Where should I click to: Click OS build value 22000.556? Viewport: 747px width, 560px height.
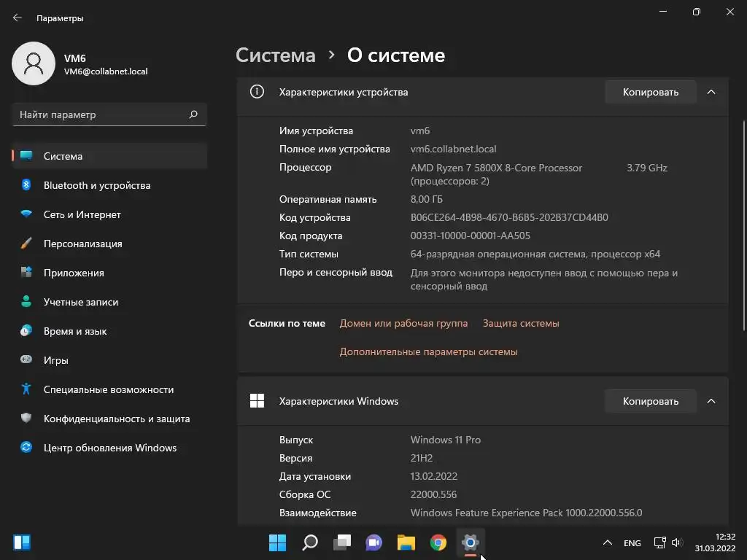[x=433, y=494]
